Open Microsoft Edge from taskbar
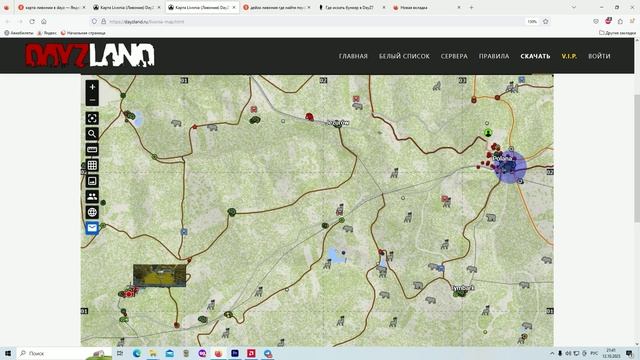 pos(136,353)
